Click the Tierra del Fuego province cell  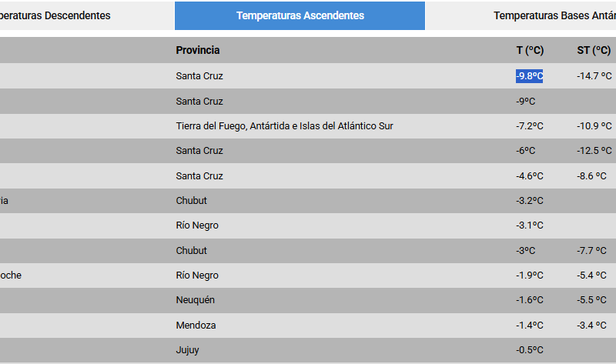[x=284, y=125]
